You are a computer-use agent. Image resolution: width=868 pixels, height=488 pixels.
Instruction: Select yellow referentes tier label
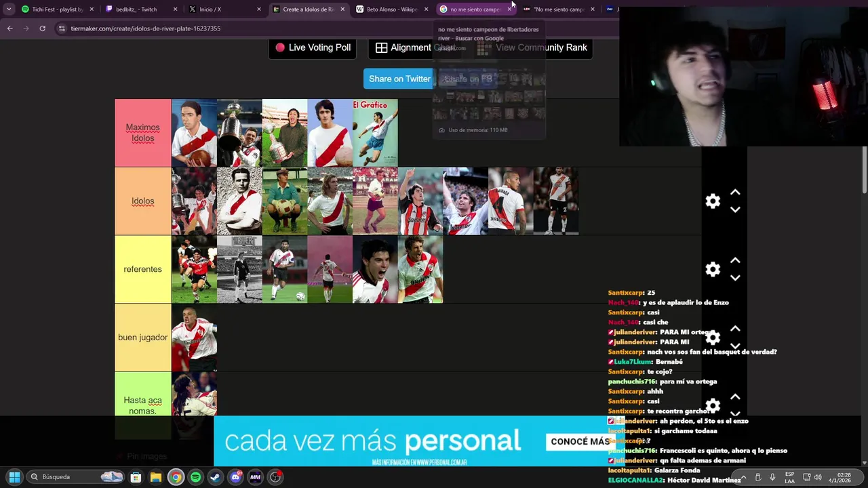[x=142, y=269]
